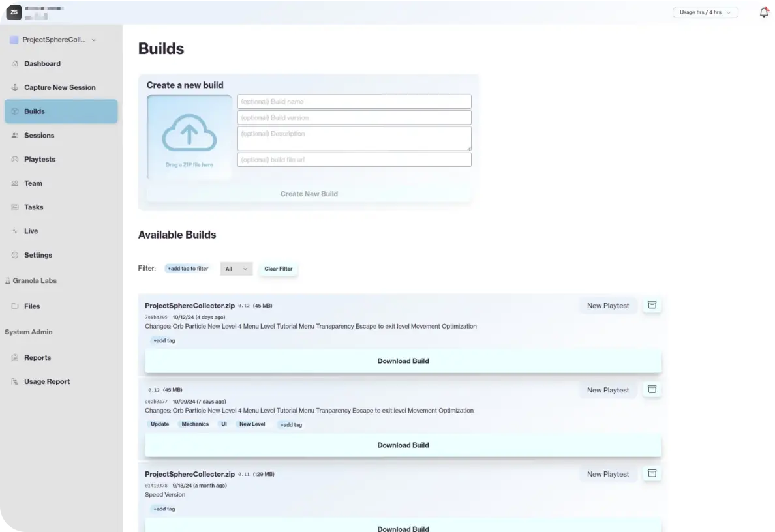Screen dimensions: 775x532
Task: Open the Dashboard from the sidebar
Action: click(42, 63)
